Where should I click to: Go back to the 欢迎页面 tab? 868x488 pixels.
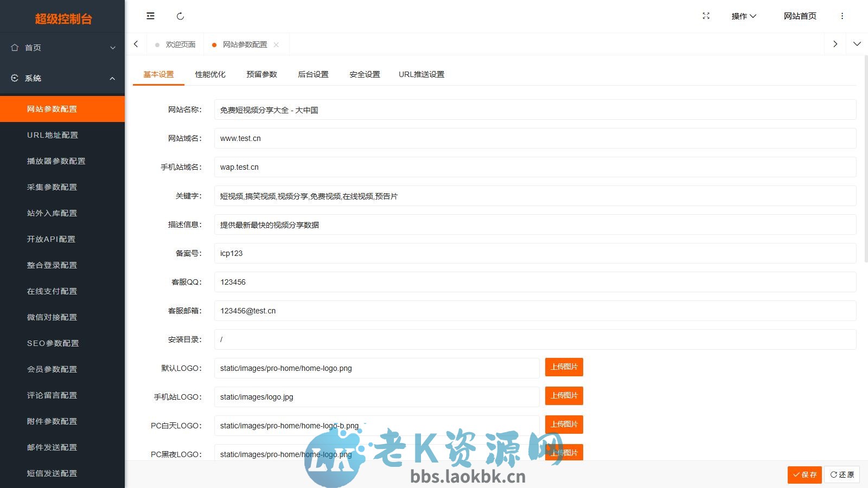coord(180,44)
